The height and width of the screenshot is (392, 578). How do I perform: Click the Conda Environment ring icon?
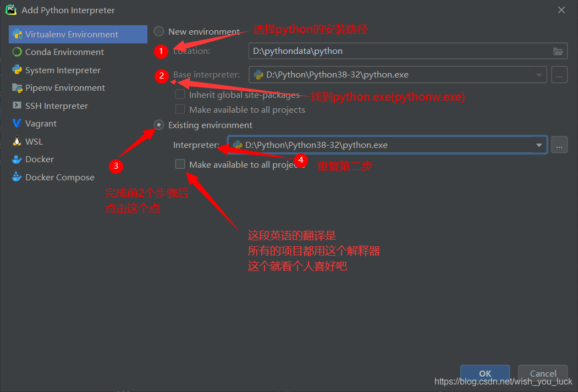pyautogui.click(x=17, y=52)
